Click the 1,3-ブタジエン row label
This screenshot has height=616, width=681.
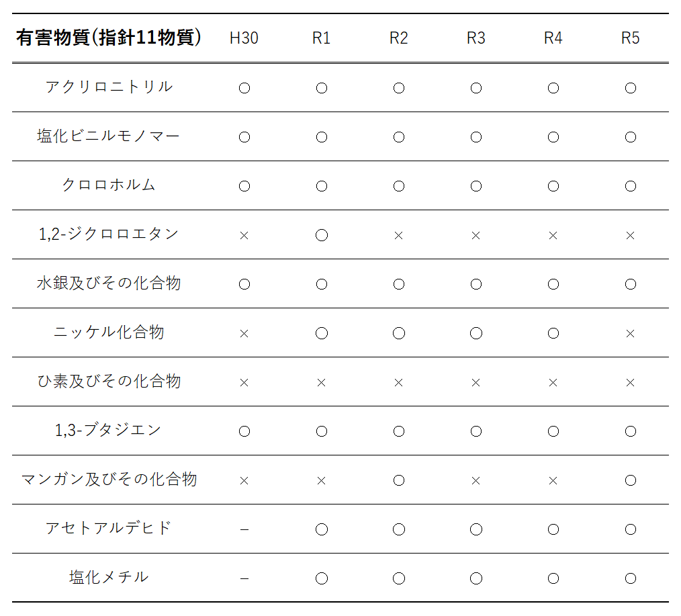[x=109, y=430]
